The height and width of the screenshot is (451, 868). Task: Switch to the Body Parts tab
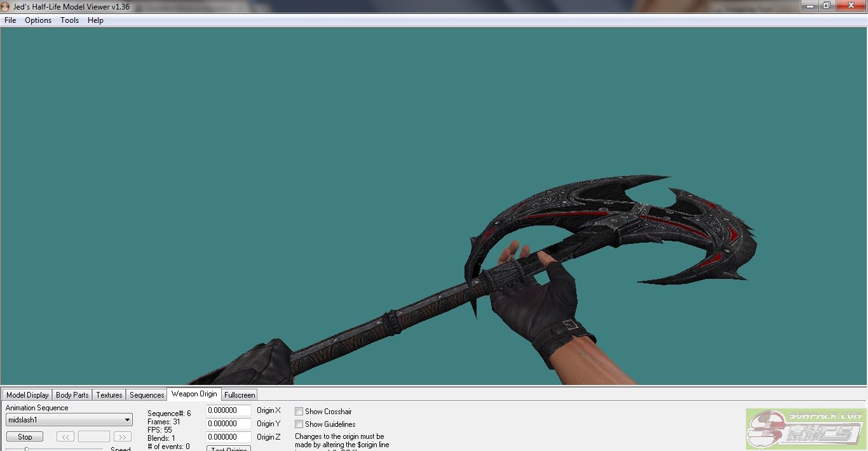72,395
